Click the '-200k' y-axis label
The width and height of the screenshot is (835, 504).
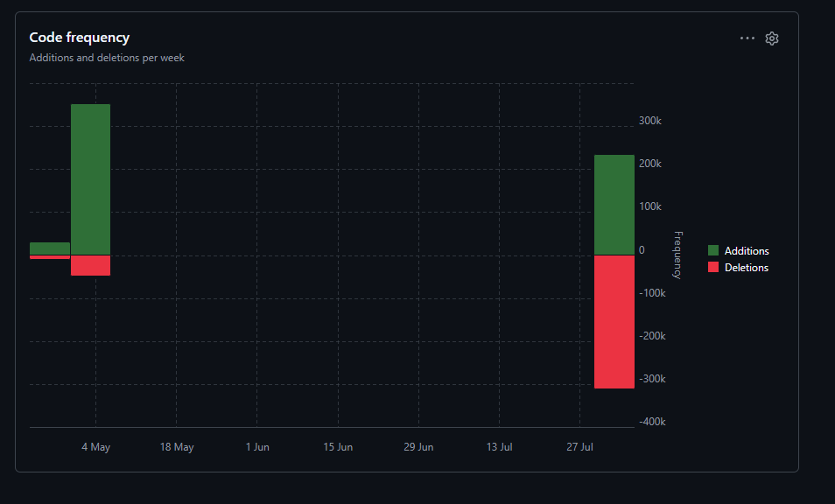[652, 336]
